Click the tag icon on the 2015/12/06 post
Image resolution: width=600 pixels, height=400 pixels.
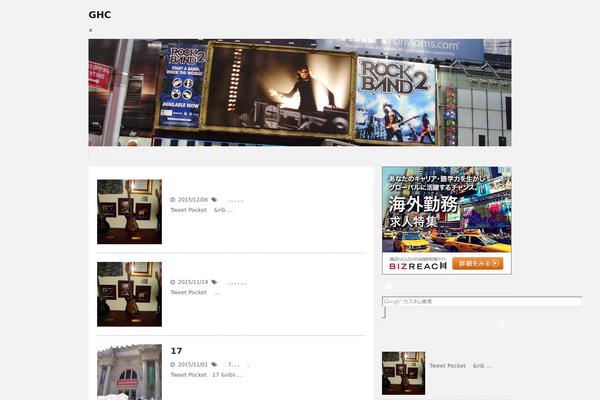pyautogui.click(x=214, y=199)
